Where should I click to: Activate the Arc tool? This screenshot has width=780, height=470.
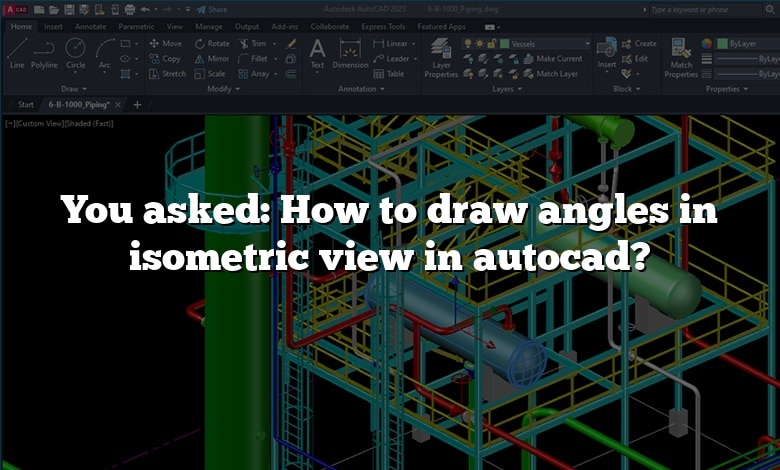tap(104, 54)
